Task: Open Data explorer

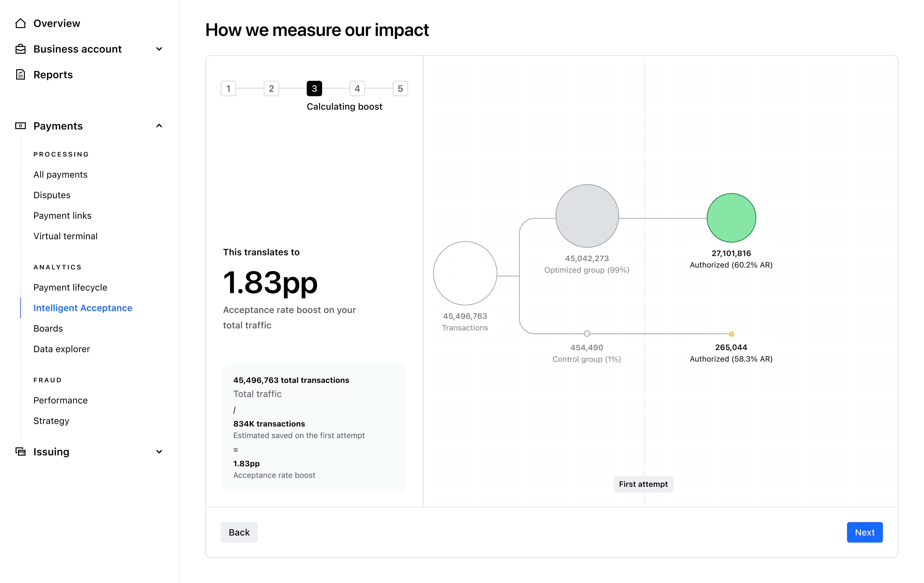Action: [x=62, y=349]
